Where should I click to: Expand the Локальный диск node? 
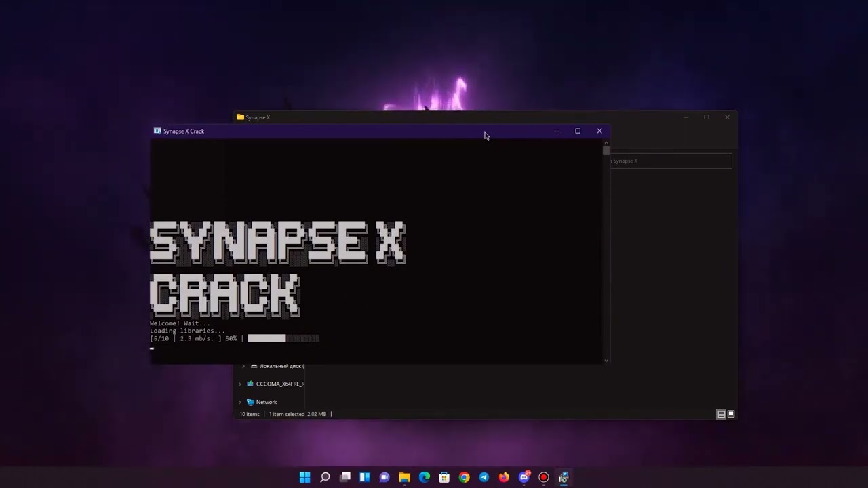pyautogui.click(x=243, y=366)
